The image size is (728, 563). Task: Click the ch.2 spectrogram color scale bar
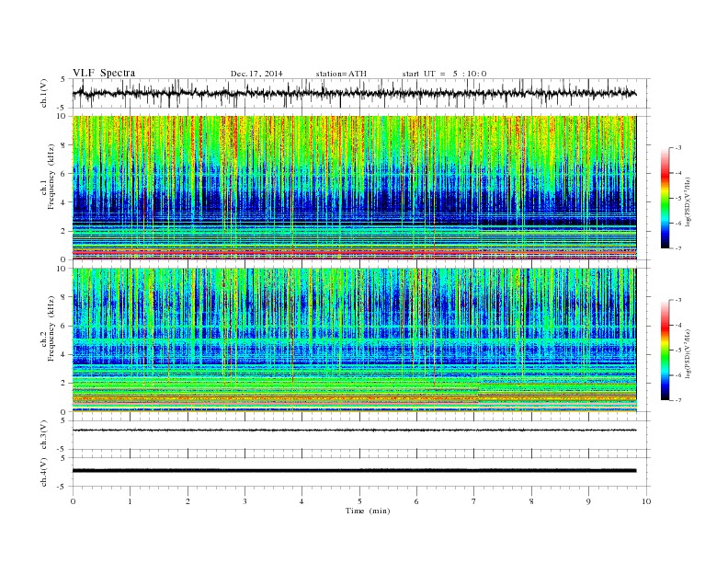[665, 350]
